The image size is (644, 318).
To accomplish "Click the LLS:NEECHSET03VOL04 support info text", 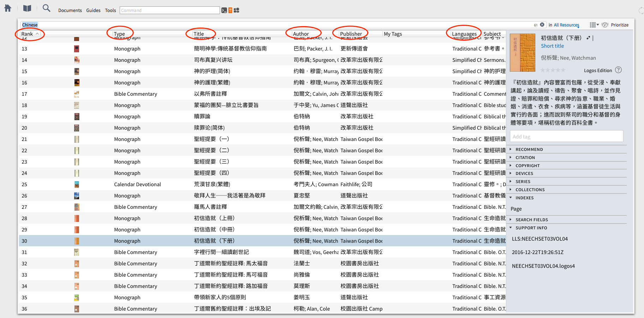I will tap(540, 239).
